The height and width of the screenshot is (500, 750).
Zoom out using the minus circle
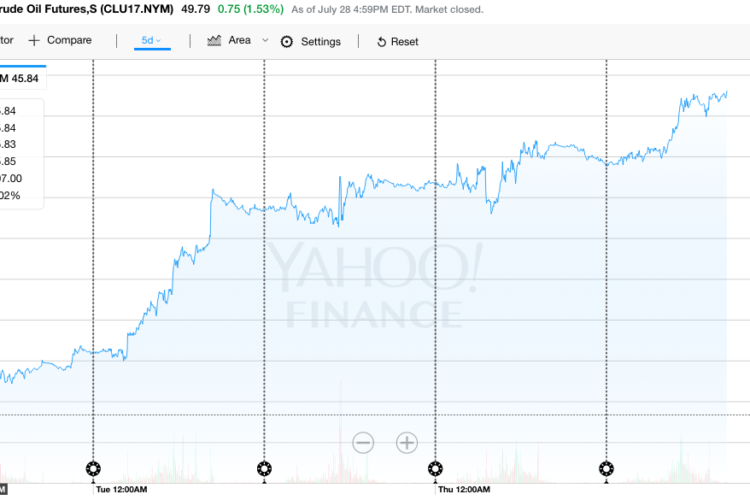coord(363,442)
